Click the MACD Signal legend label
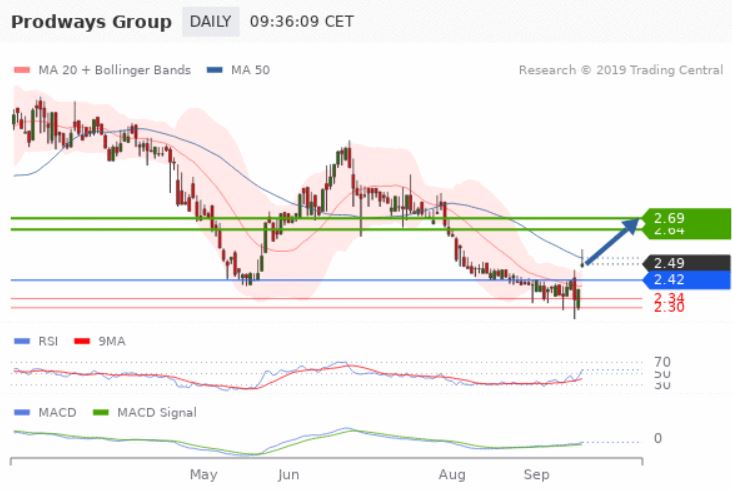This screenshot has width=732, height=491. (x=157, y=413)
